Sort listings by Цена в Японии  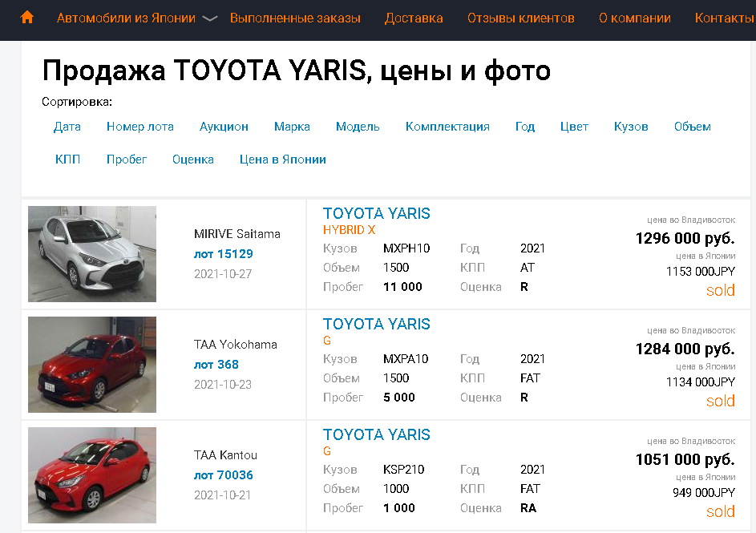(282, 159)
